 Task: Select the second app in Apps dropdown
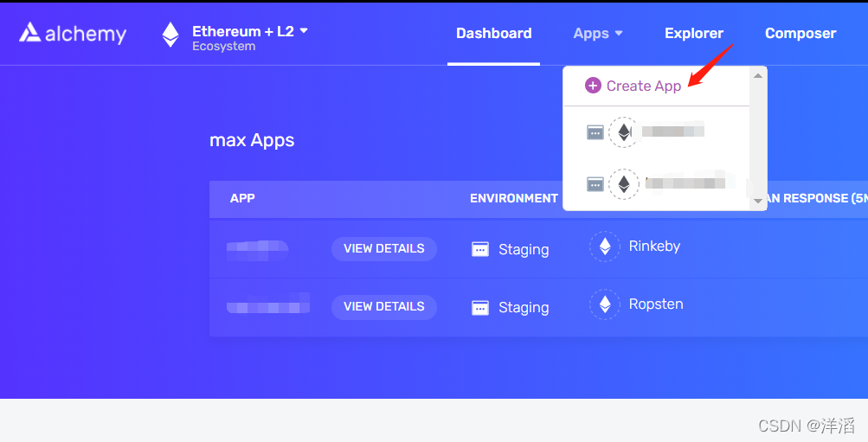click(x=657, y=183)
